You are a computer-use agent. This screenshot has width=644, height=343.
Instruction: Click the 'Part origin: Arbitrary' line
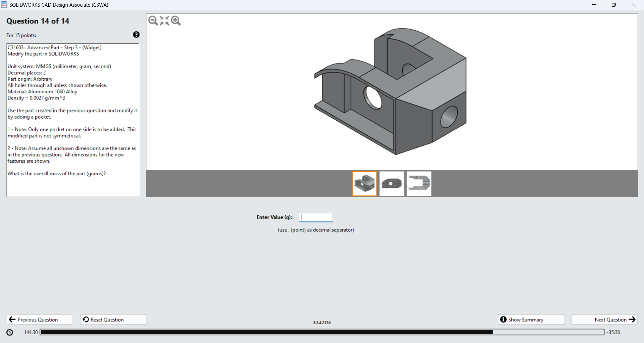(30, 79)
